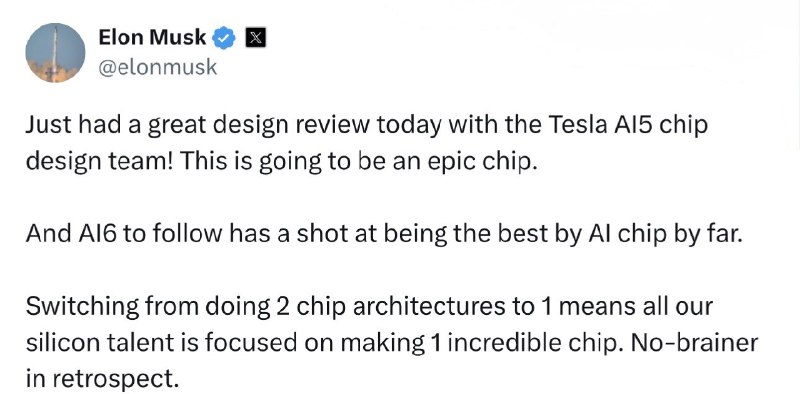Image resolution: width=800 pixels, height=394 pixels.
Task: Visit the @elonmusk handle link
Action: (157, 67)
